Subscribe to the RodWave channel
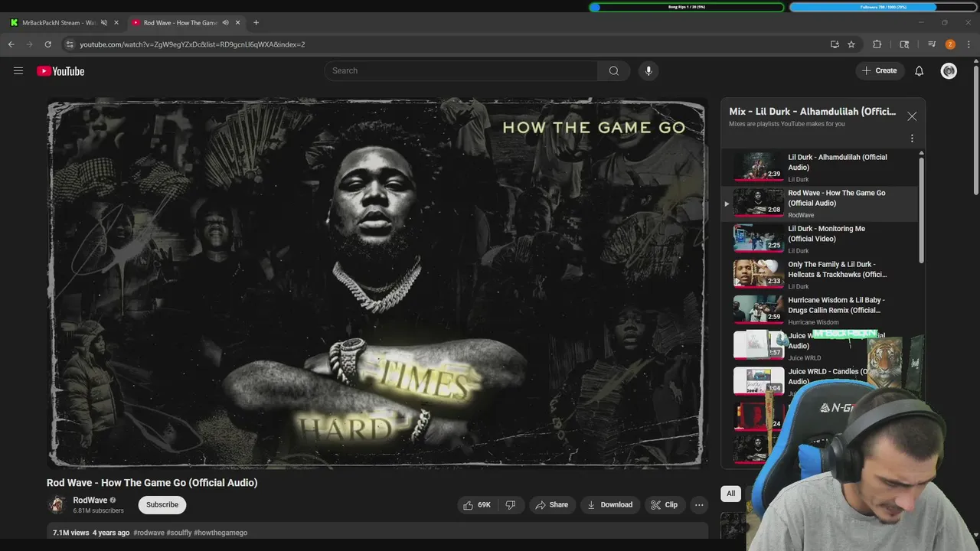Viewport: 980px width, 551px height. [x=162, y=504]
